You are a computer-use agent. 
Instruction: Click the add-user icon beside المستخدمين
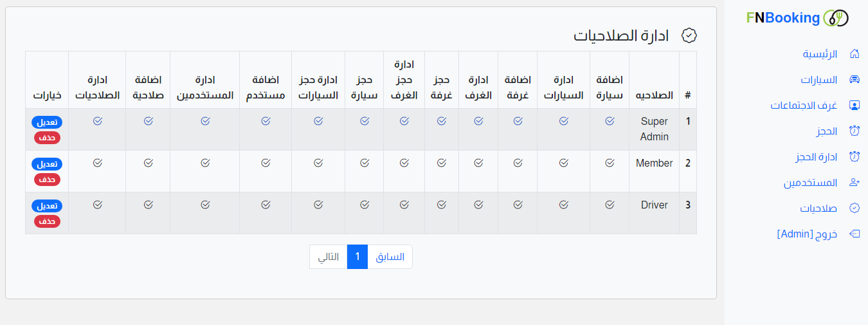(x=854, y=183)
